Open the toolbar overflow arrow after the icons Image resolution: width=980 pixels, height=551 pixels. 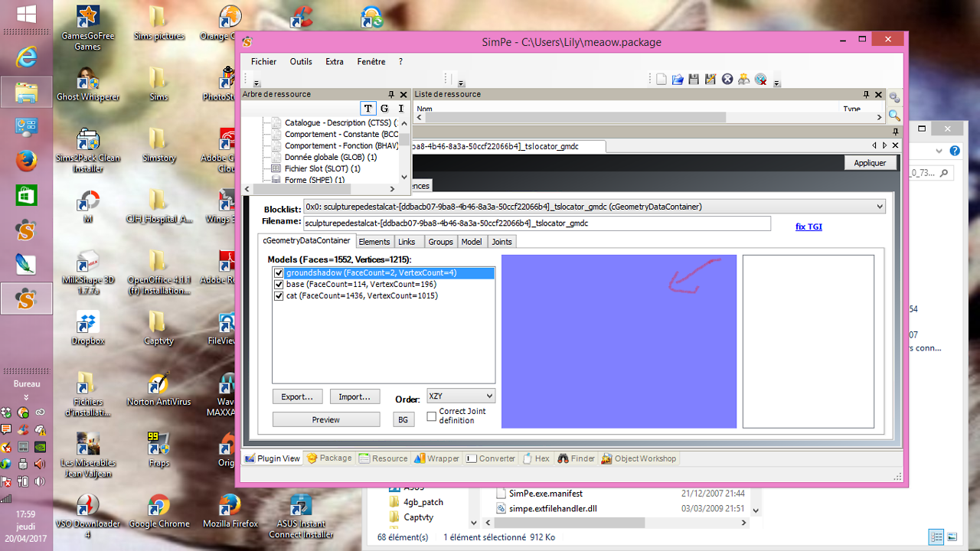tap(777, 83)
